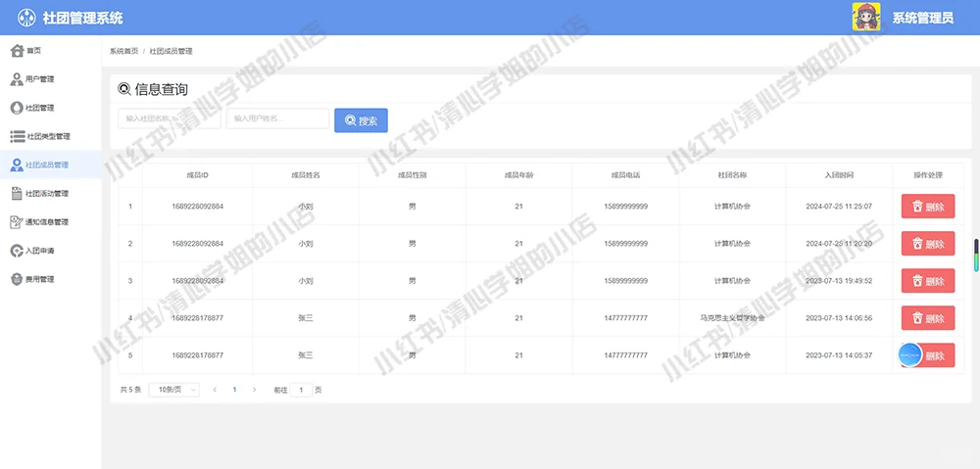Viewport: 980px width, 469px height.
Task: Click the 操作处理 column header
Action: (x=927, y=175)
